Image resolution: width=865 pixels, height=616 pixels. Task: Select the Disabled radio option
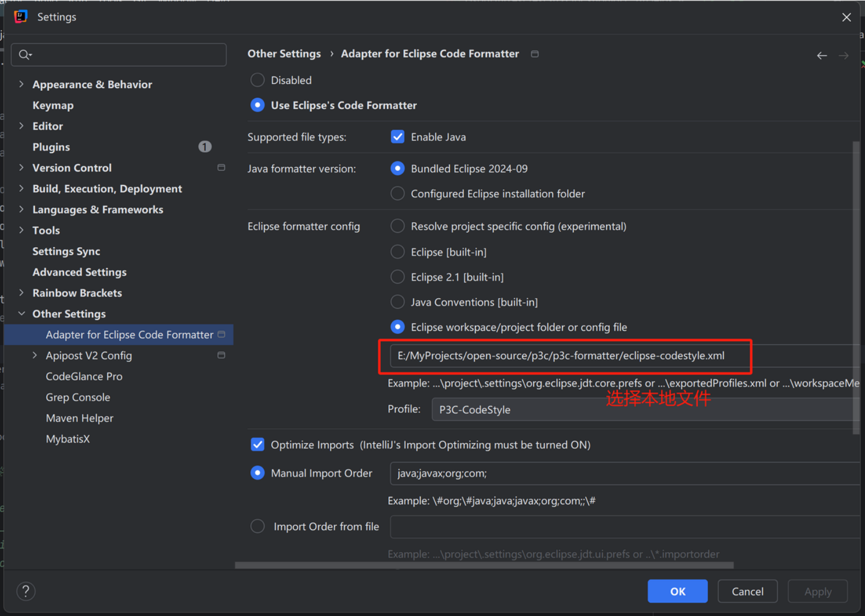click(x=258, y=80)
